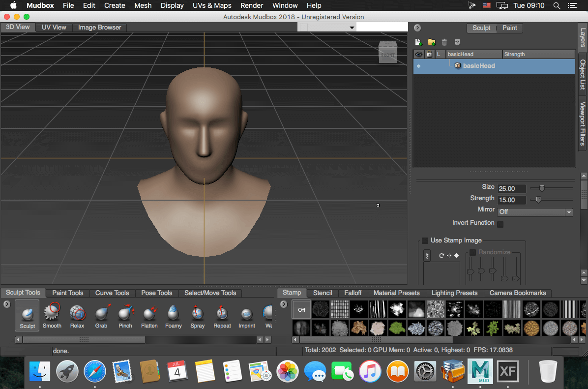The height and width of the screenshot is (389, 588).
Task: Open the UVs & Maps menu
Action: [x=212, y=5]
